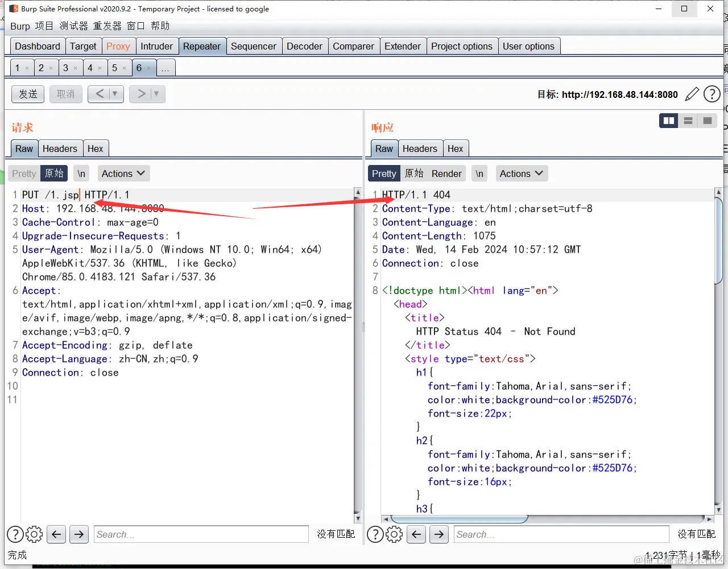728x569 pixels.
Task: Switch response view to 原始
Action: [414, 174]
